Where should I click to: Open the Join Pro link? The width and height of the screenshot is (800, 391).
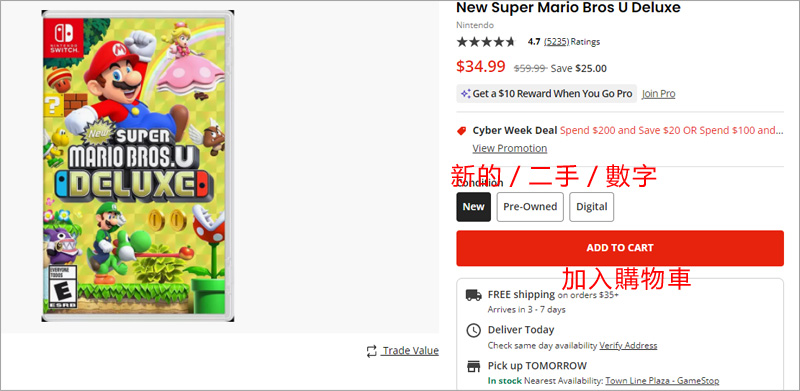[658, 94]
